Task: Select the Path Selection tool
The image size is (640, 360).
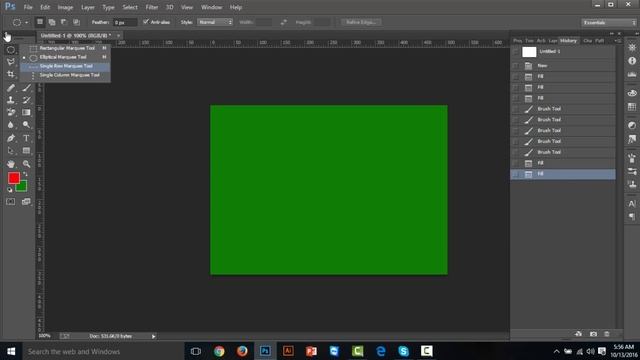Action: [11, 151]
